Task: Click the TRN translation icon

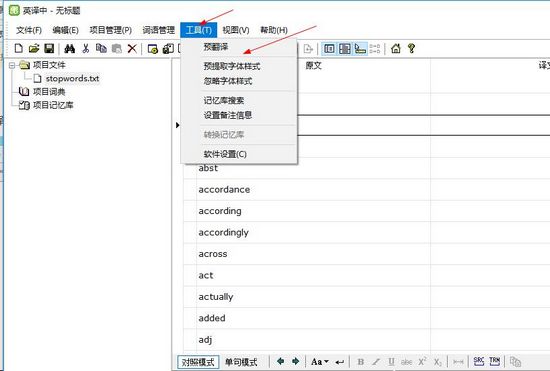Action: pyautogui.click(x=495, y=361)
